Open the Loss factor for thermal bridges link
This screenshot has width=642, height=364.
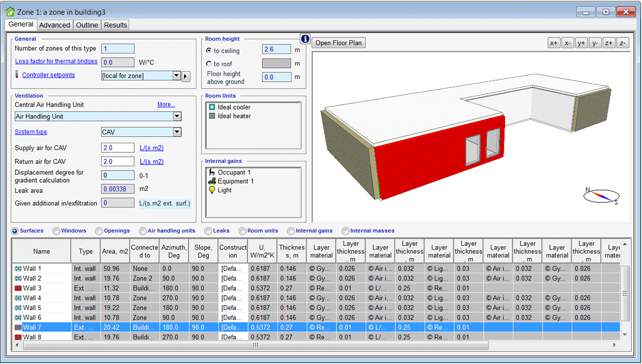tap(56, 61)
